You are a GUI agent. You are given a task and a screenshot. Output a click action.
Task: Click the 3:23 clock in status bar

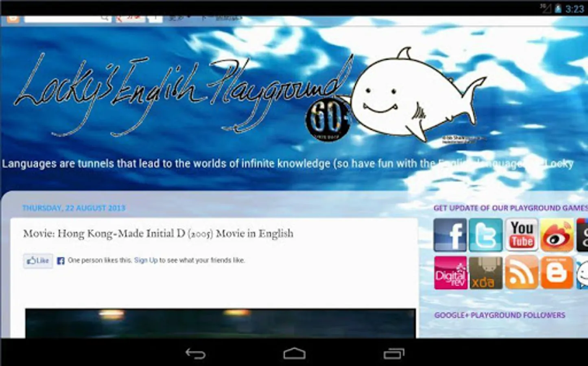tap(575, 9)
